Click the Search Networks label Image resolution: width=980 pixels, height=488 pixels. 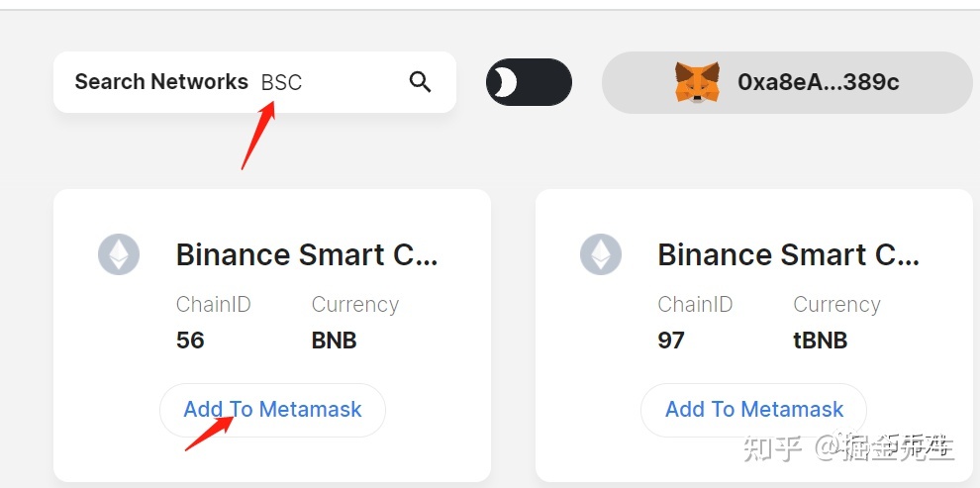pyautogui.click(x=161, y=82)
